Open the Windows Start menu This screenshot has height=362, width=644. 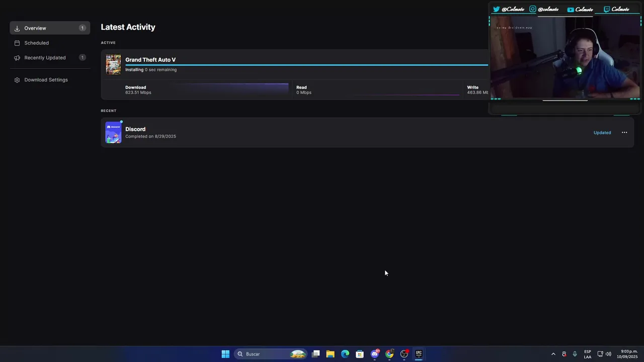pyautogui.click(x=225, y=354)
